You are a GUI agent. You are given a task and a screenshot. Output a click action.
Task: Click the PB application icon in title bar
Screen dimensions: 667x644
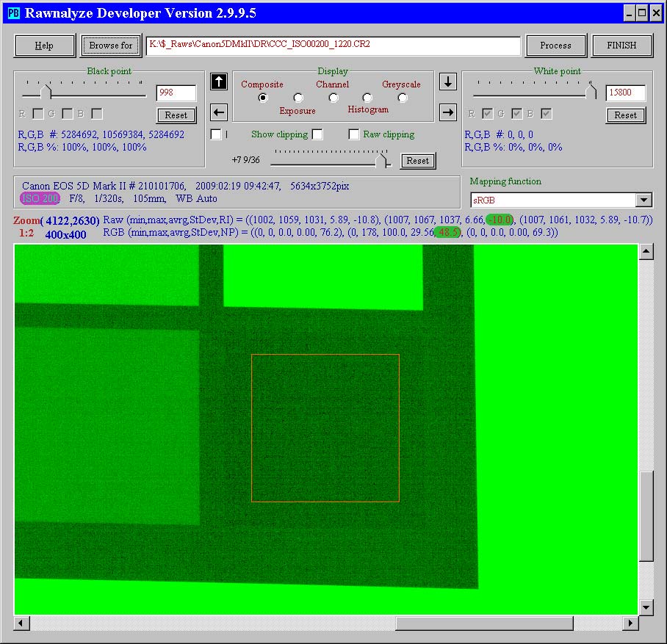tap(13, 12)
